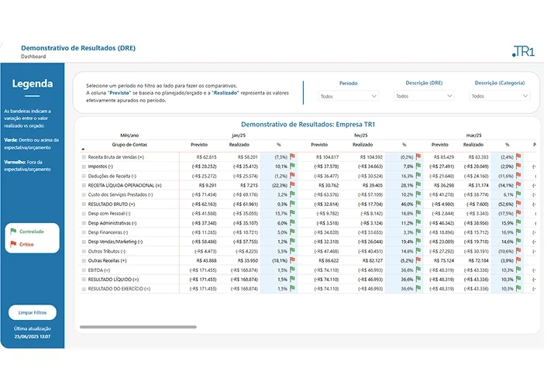Click the red Crítico flag in legend
Screen dimensions: 547x392
12,244
